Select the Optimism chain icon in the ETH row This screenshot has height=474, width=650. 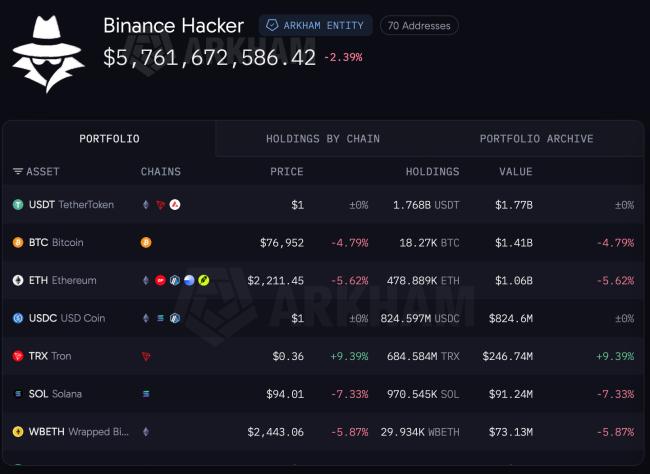tap(160, 280)
